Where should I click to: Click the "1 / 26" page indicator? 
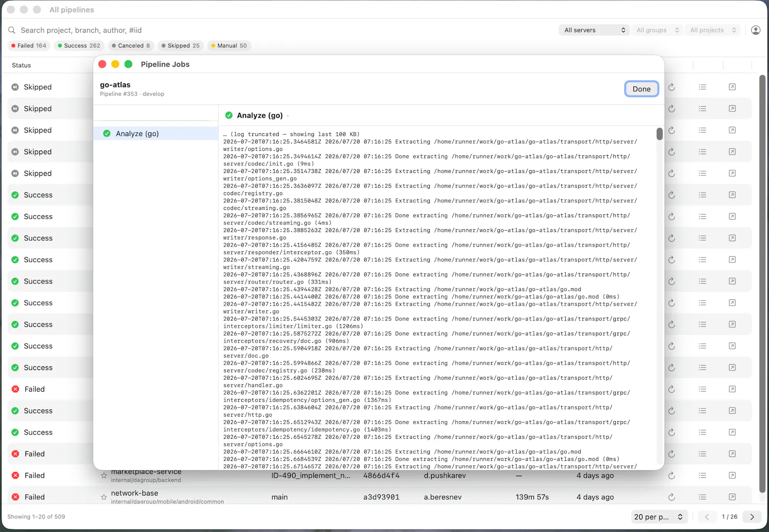(x=730, y=517)
